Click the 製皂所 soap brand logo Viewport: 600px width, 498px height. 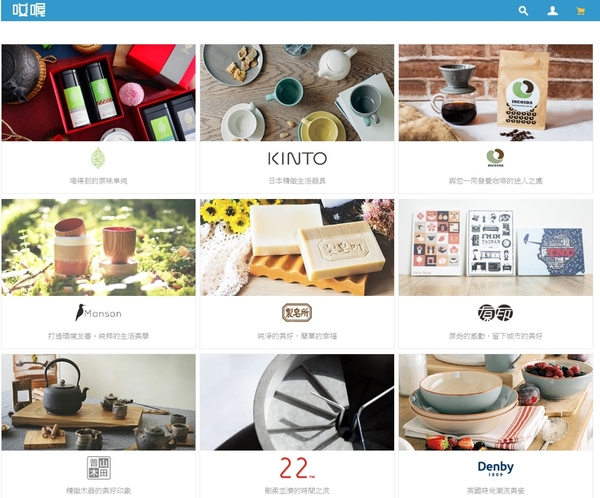click(297, 313)
